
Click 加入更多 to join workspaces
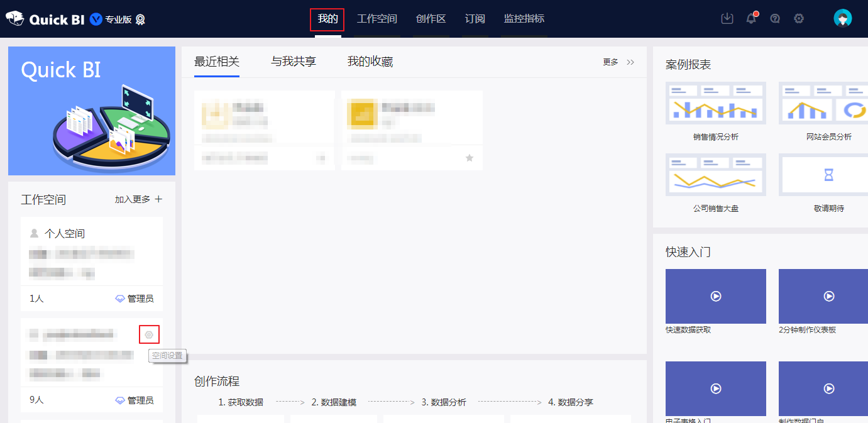pyautogui.click(x=133, y=199)
